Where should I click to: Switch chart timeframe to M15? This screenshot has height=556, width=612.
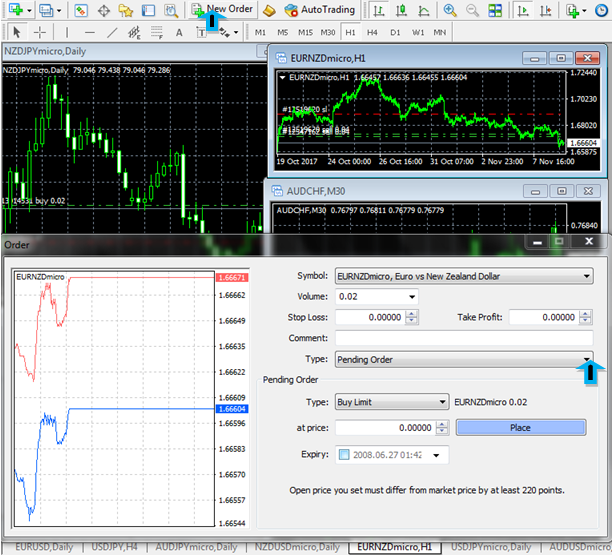coord(300,32)
